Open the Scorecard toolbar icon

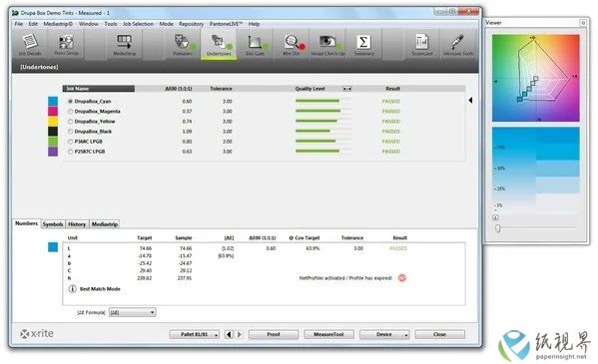(422, 45)
